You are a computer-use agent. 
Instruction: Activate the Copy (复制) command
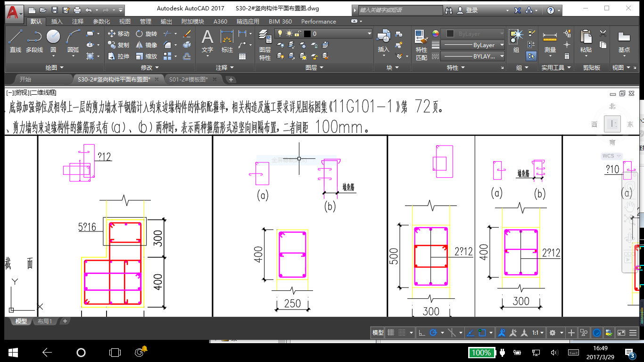coord(118,45)
